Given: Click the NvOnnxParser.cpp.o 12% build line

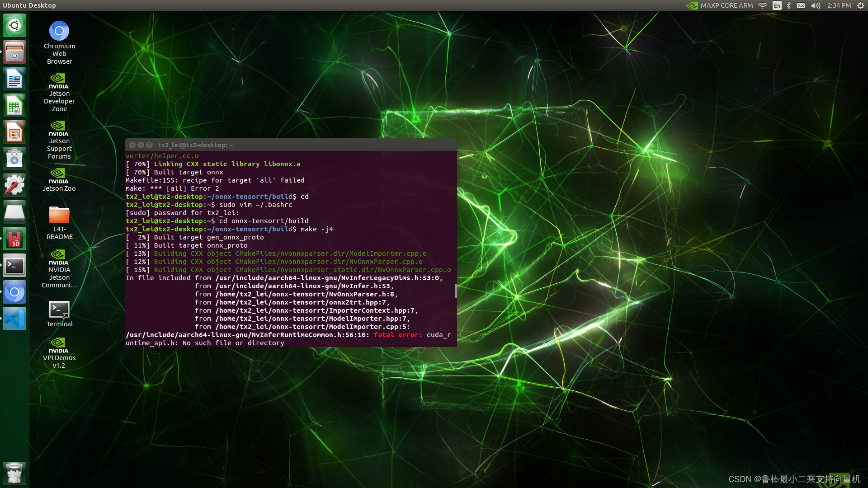Looking at the screenshot, I should 274,262.
